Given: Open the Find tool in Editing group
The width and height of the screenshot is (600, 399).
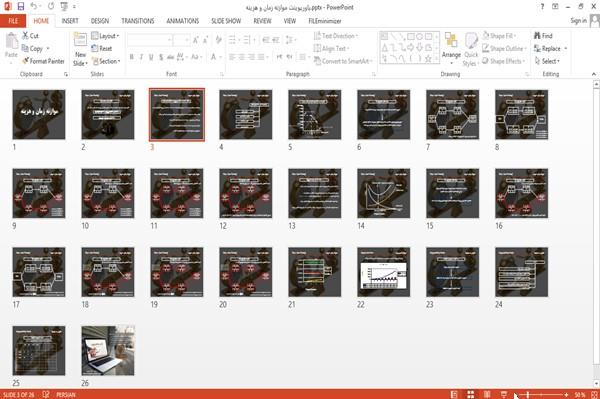Looking at the screenshot, I should click(x=543, y=36).
